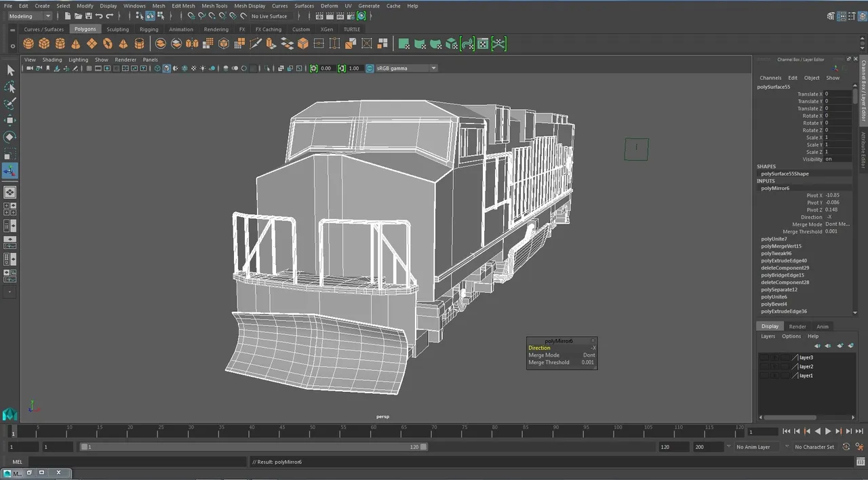Image resolution: width=868 pixels, height=480 pixels.
Task: Select the arrow Select tool
Action: (x=10, y=71)
